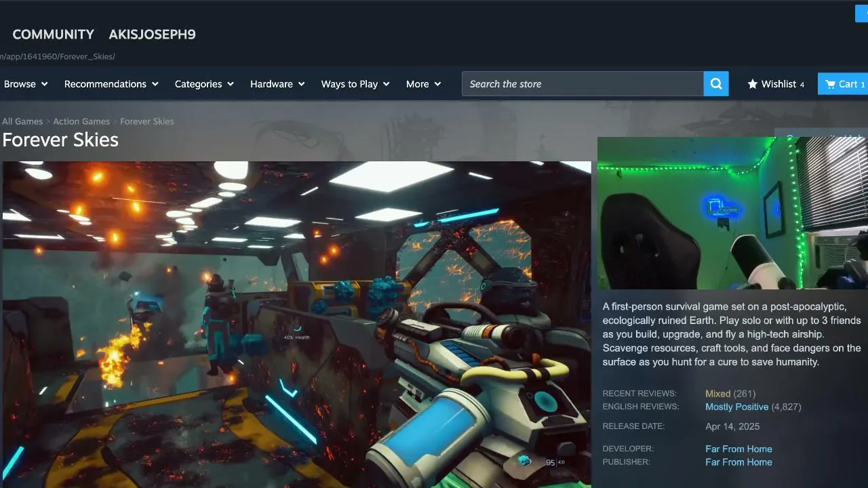Open the developer Far From Home link
Viewport: 868px width, 488px height.
pos(738,449)
